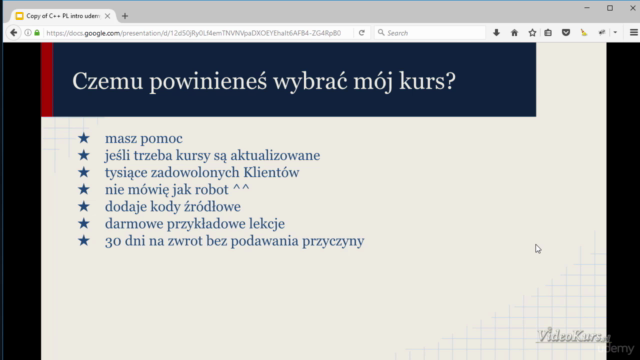The width and height of the screenshot is (640, 360).
Task: Open the hamburger menu
Action: [633, 33]
